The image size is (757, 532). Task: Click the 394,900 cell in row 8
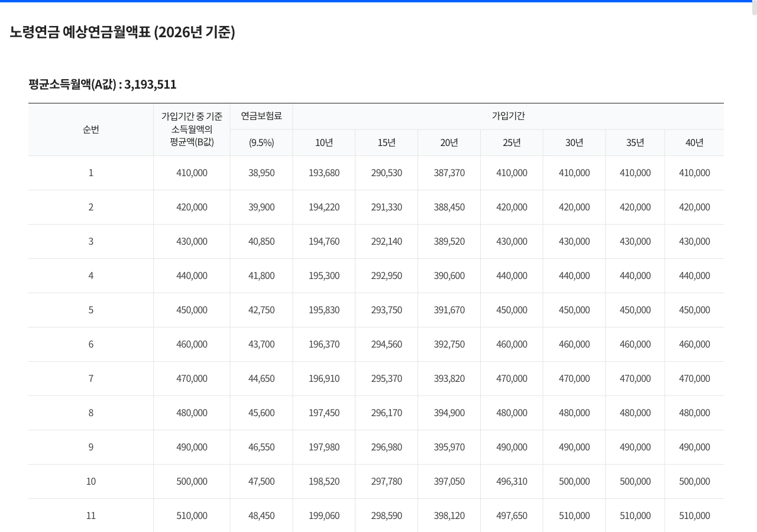pyautogui.click(x=449, y=413)
